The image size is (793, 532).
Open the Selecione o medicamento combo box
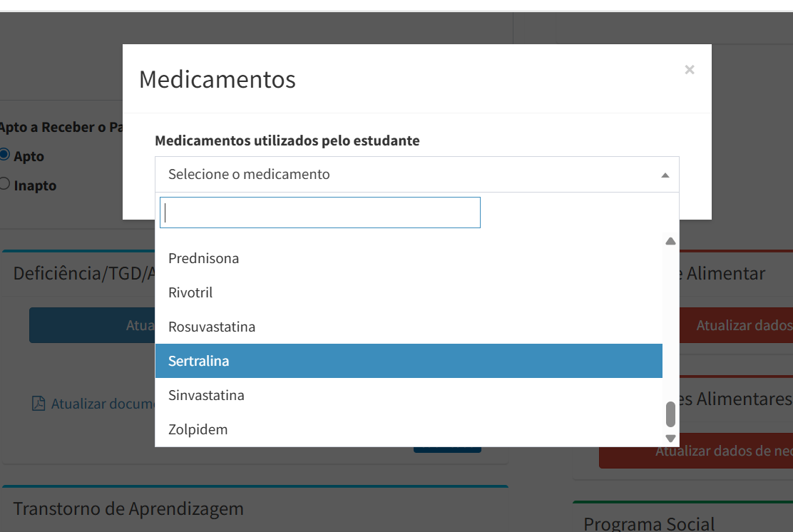[416, 175]
